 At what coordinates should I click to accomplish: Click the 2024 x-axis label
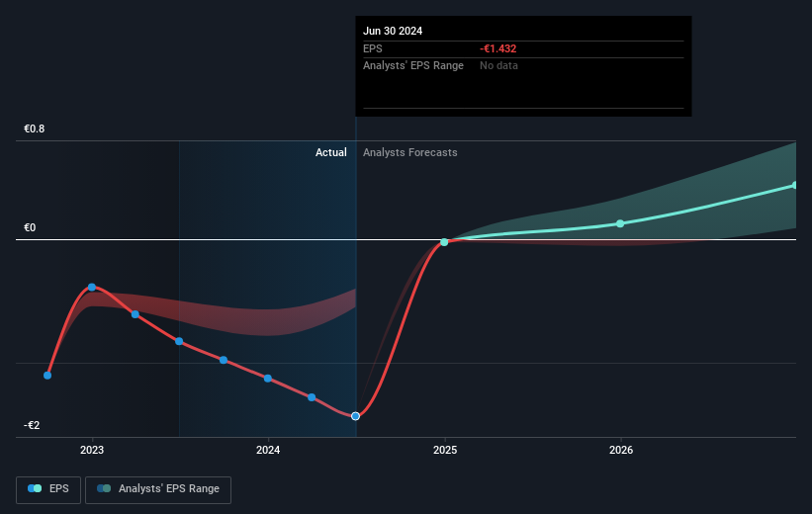(268, 450)
